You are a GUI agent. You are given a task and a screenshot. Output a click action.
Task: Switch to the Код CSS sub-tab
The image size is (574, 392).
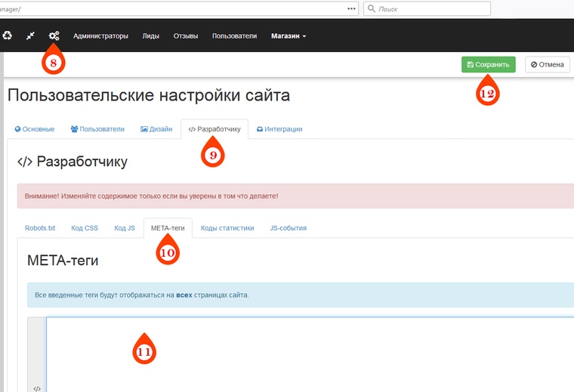(x=85, y=228)
